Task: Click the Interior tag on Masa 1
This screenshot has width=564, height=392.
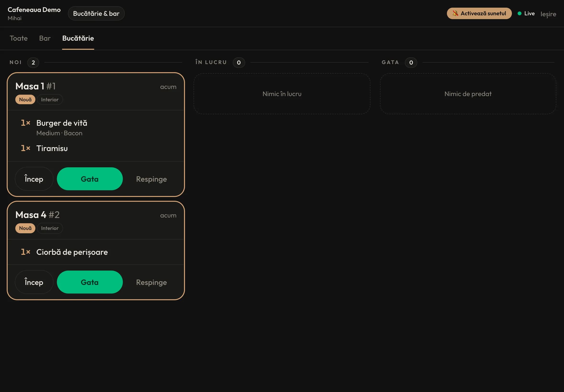Action: (x=50, y=99)
